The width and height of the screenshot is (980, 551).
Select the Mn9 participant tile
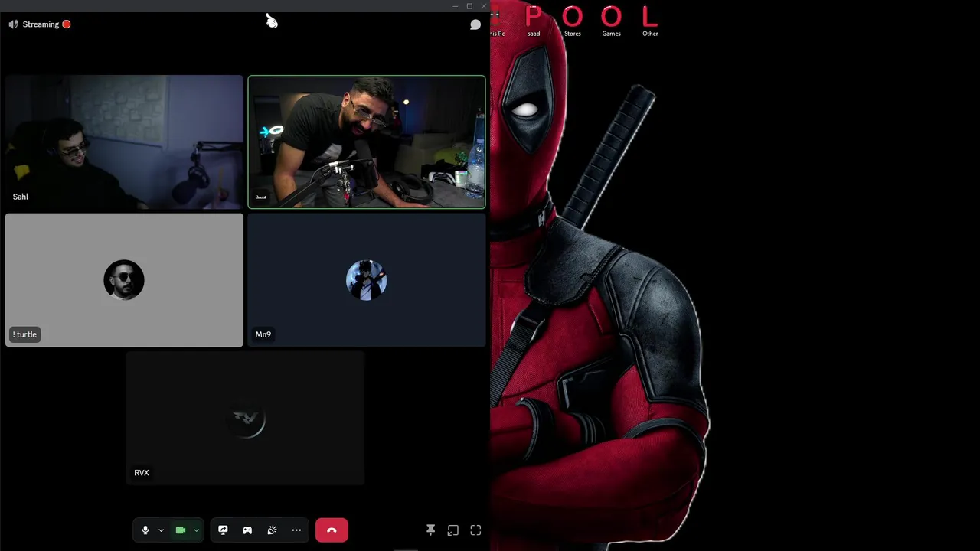(x=367, y=280)
